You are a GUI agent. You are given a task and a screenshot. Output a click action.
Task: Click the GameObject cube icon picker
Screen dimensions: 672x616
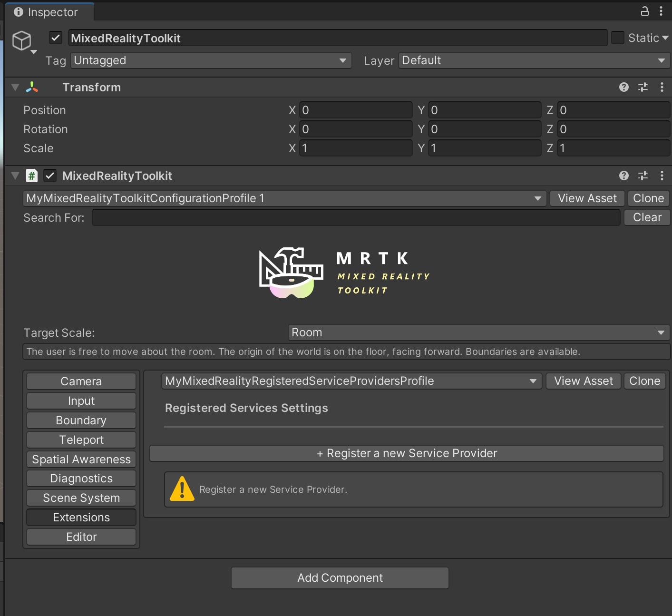point(24,42)
